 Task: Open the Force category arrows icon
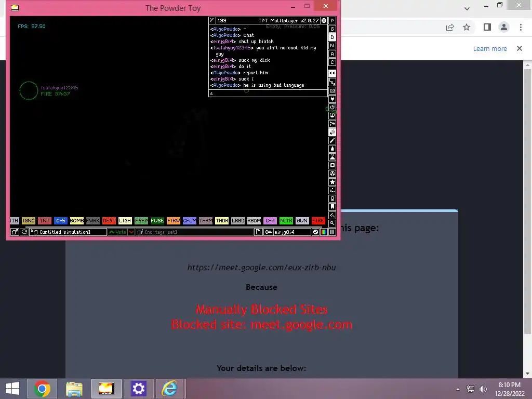332,124
